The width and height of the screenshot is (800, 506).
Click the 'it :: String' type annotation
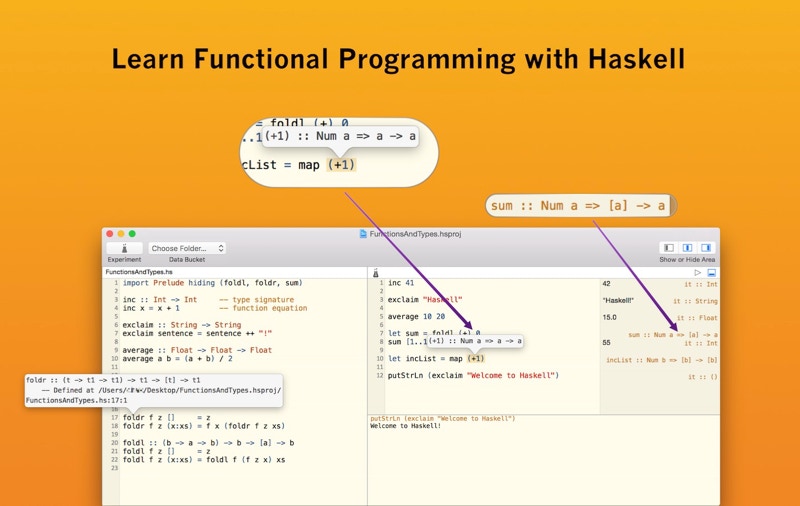(x=695, y=301)
